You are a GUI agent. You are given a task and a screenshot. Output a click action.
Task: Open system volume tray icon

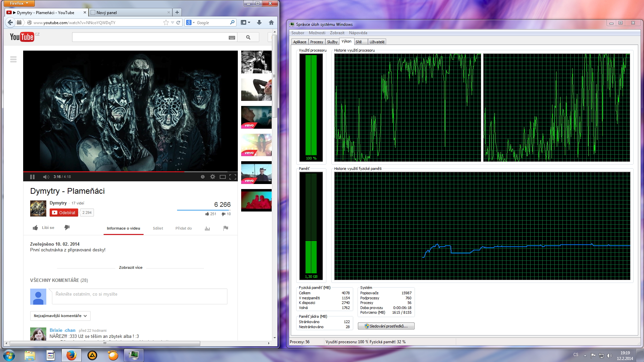[x=609, y=356]
